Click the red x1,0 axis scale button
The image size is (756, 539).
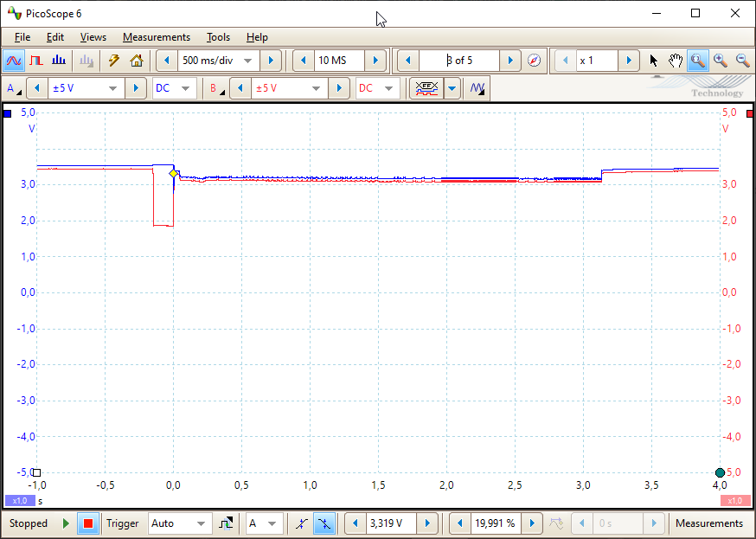click(734, 500)
